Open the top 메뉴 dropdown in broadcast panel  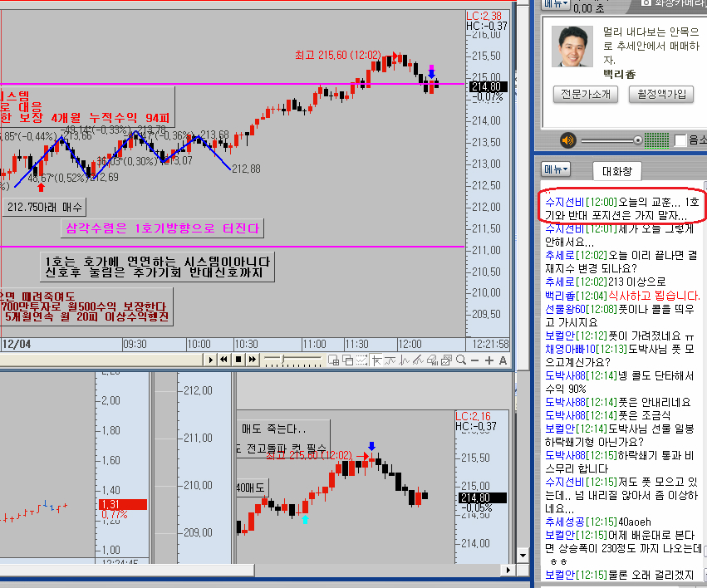point(557,4)
